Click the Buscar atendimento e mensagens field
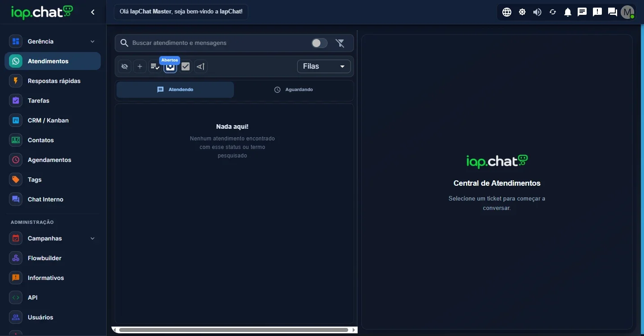644x336 pixels. [220, 43]
